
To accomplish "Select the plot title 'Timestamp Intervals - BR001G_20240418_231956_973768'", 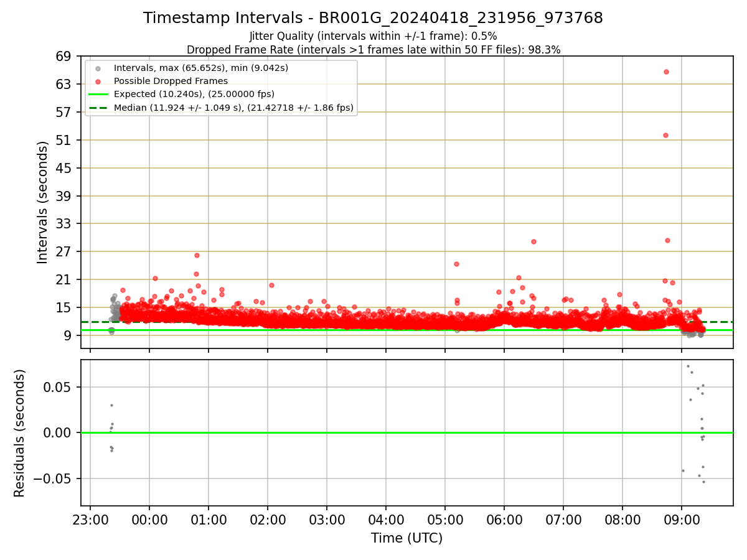I will click(x=373, y=18).
